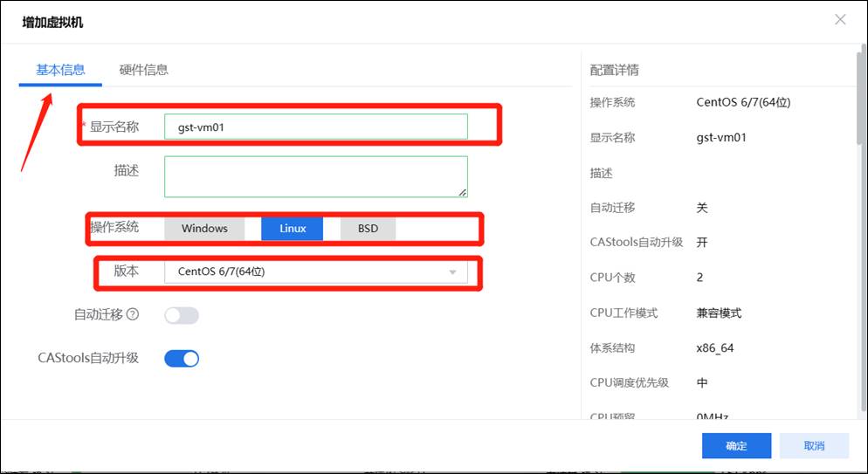Enable the 自动迁移 toggle switch
The height and width of the screenshot is (474, 868).
(x=182, y=315)
